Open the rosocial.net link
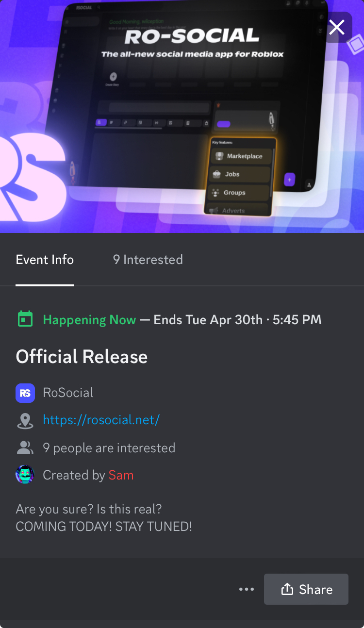 [x=101, y=420]
